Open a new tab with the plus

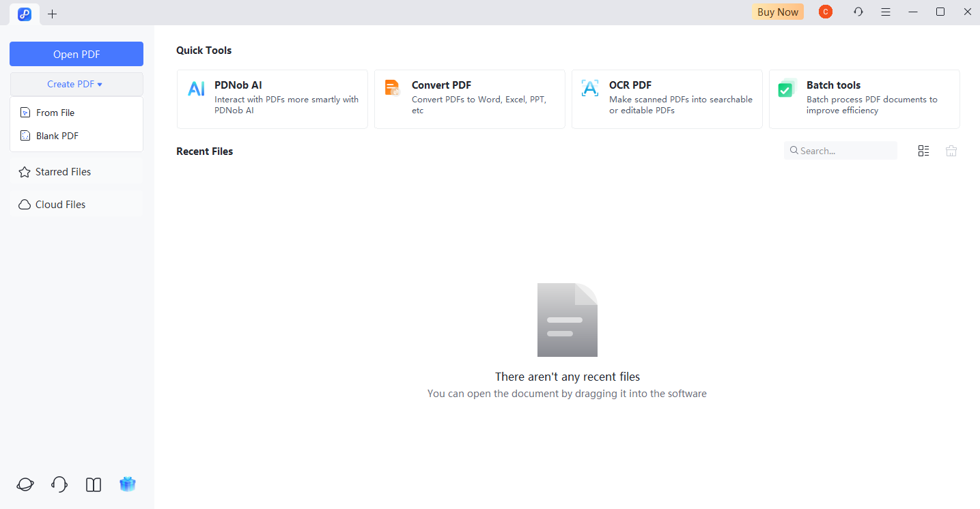coord(52,13)
